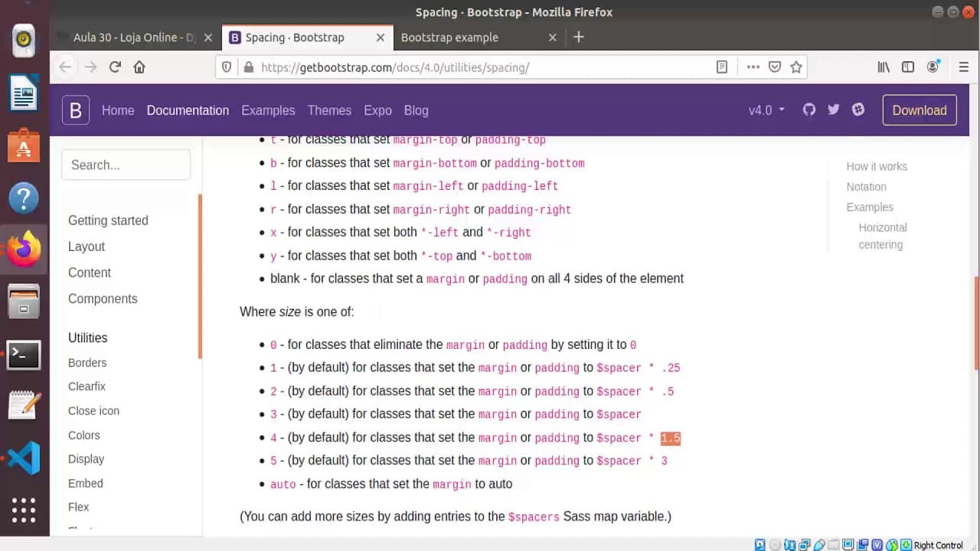980x551 pixels.
Task: Click the Bootstrap B logo
Action: coord(76,110)
